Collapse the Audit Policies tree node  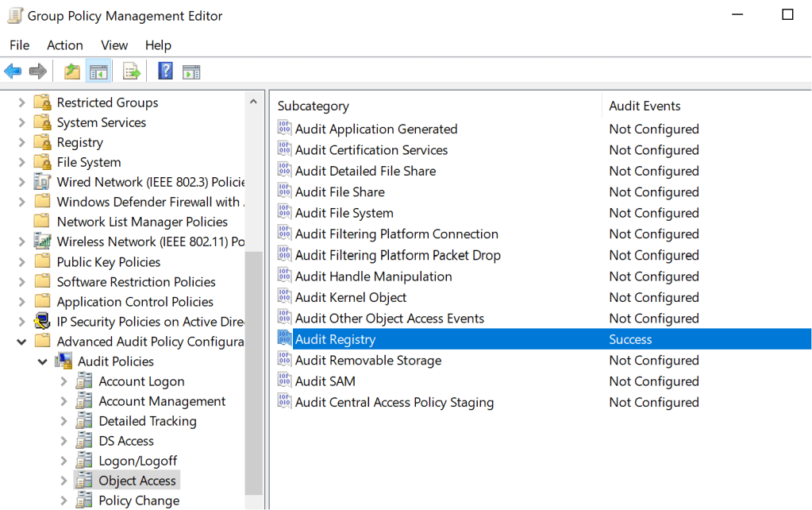pos(43,361)
